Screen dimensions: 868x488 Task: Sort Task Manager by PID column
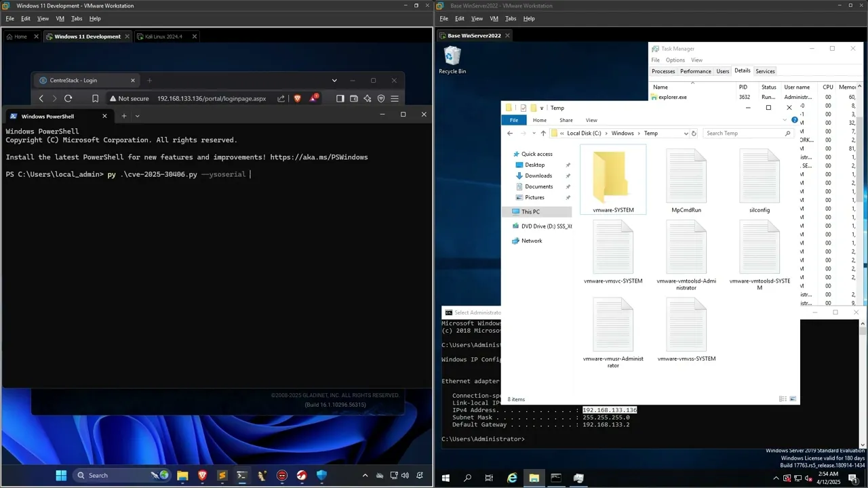[743, 87]
